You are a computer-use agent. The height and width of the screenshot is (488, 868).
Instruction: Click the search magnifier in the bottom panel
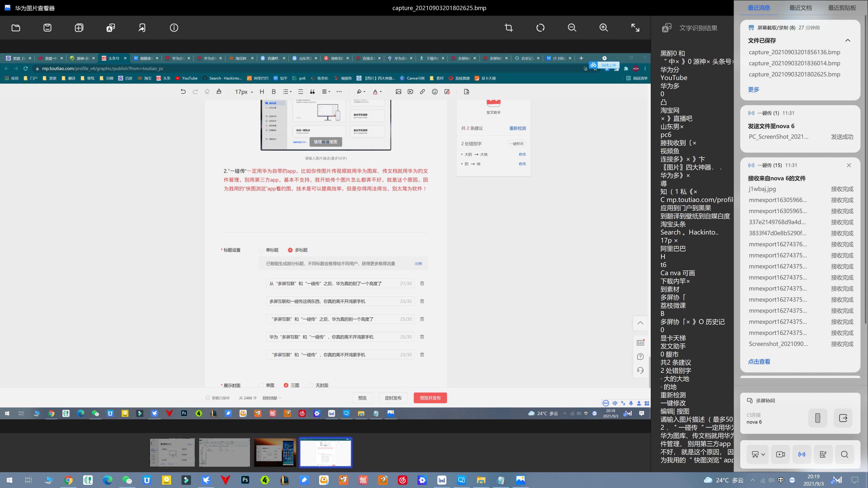coord(844,454)
